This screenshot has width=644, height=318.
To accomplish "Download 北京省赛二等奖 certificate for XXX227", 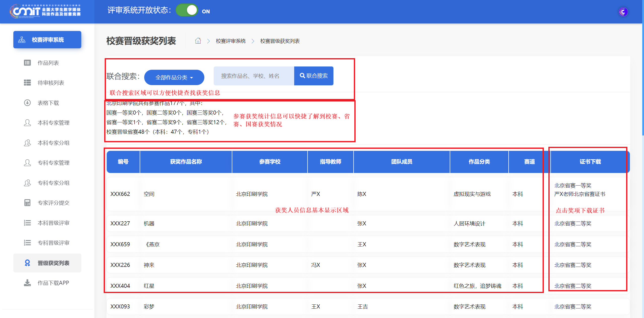I will pyautogui.click(x=573, y=224).
